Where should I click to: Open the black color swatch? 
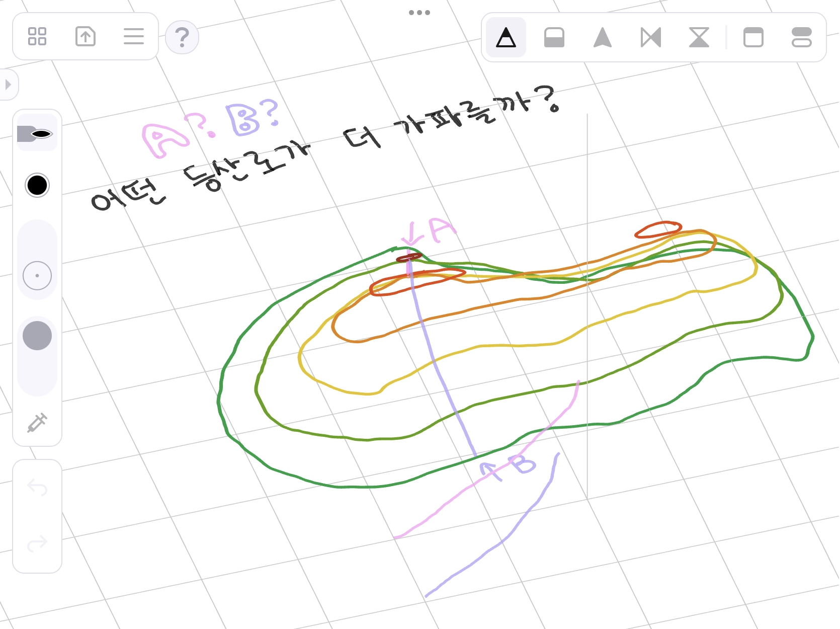pos(37,185)
